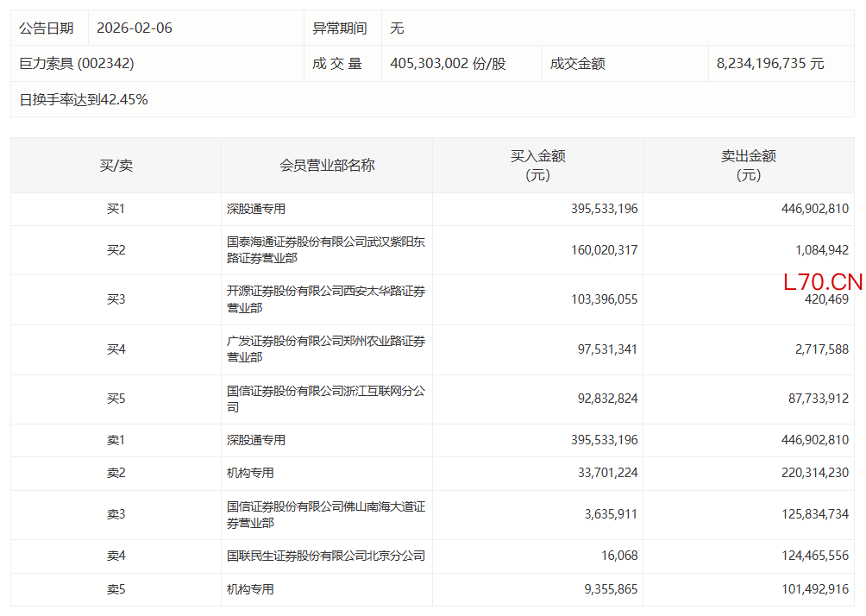Viewport: 866px width, 616px height.
Task: Click sell amount 220,314,230 in 卖2 row
Action: (808, 474)
